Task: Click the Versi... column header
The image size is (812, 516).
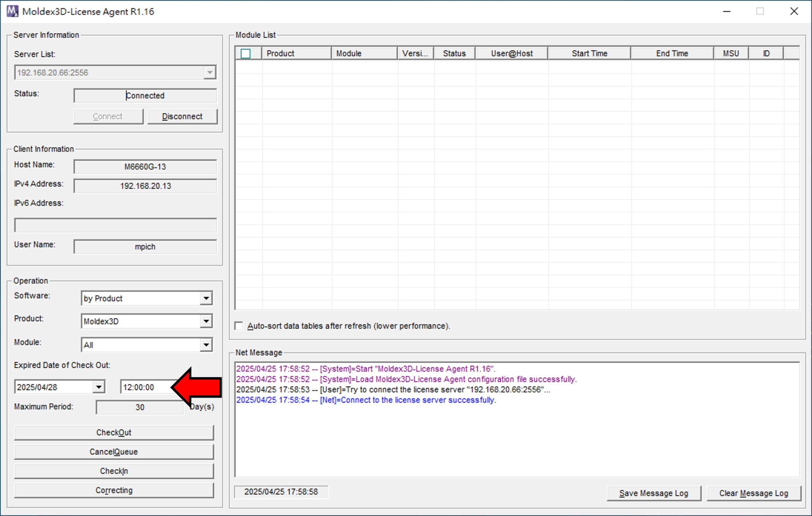Action: [x=416, y=53]
